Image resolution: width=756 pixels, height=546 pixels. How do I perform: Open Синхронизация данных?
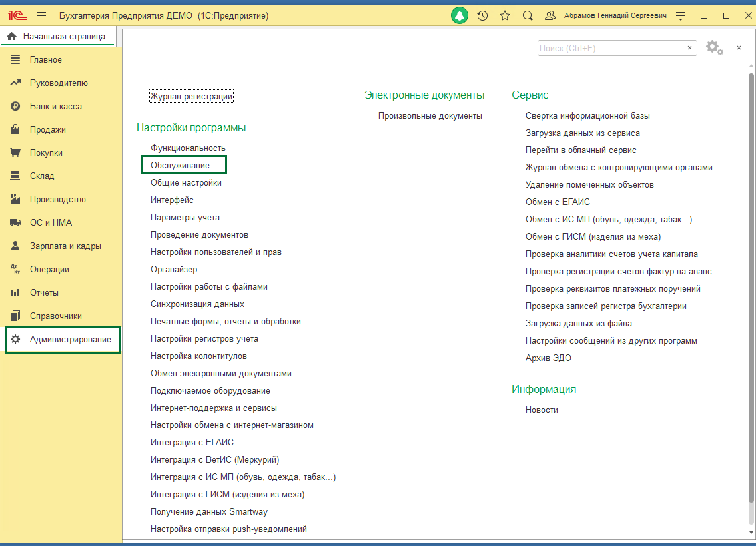(198, 304)
